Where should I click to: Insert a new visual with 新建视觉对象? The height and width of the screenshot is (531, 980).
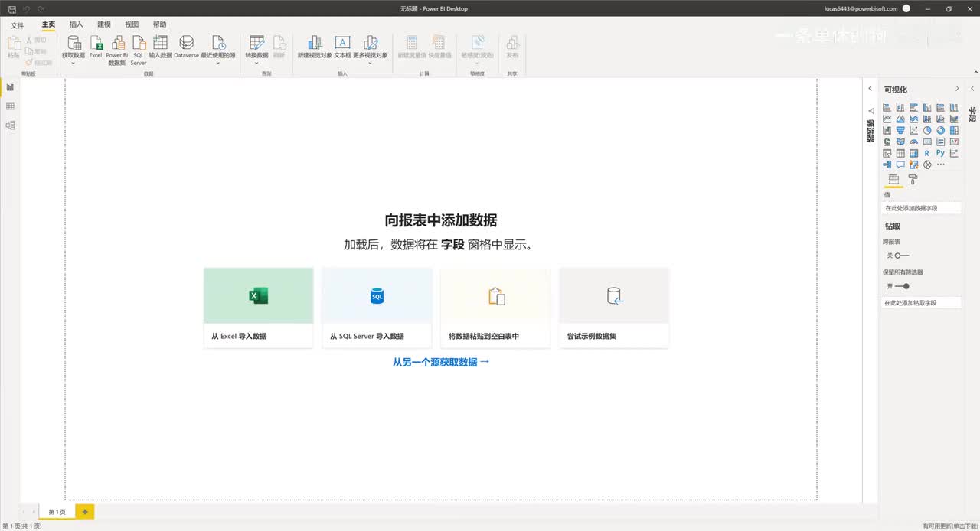coord(315,47)
